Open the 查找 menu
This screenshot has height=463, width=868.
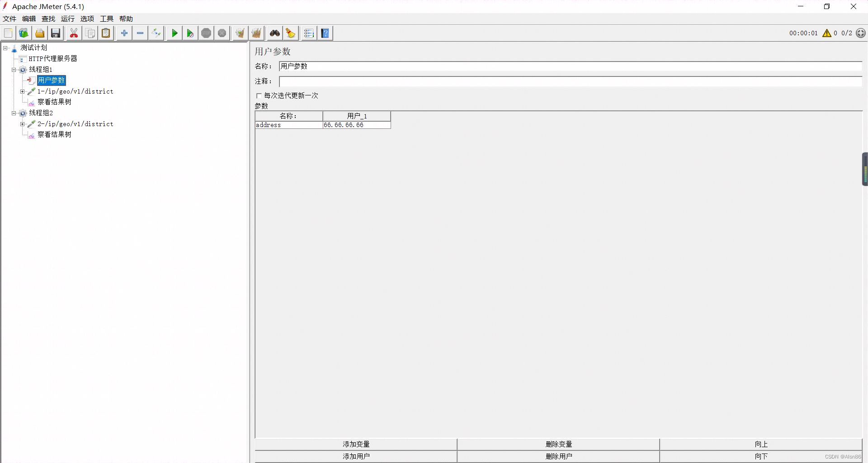(x=48, y=19)
